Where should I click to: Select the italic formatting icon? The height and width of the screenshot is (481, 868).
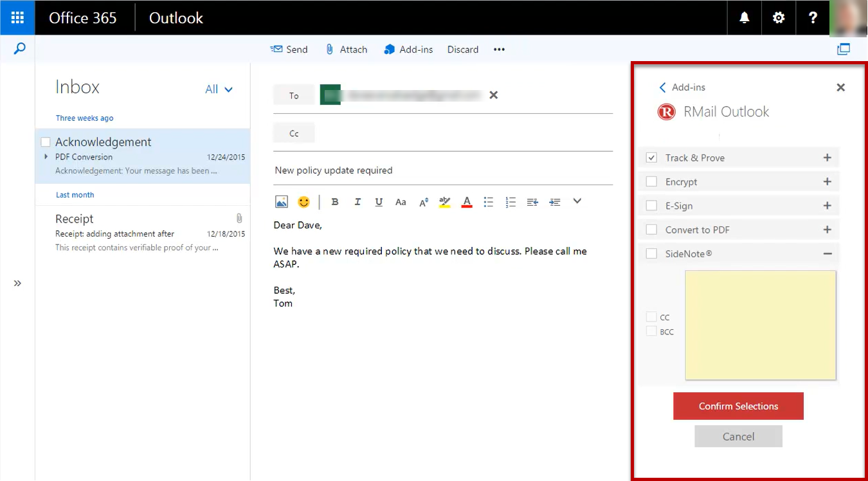pyautogui.click(x=357, y=201)
